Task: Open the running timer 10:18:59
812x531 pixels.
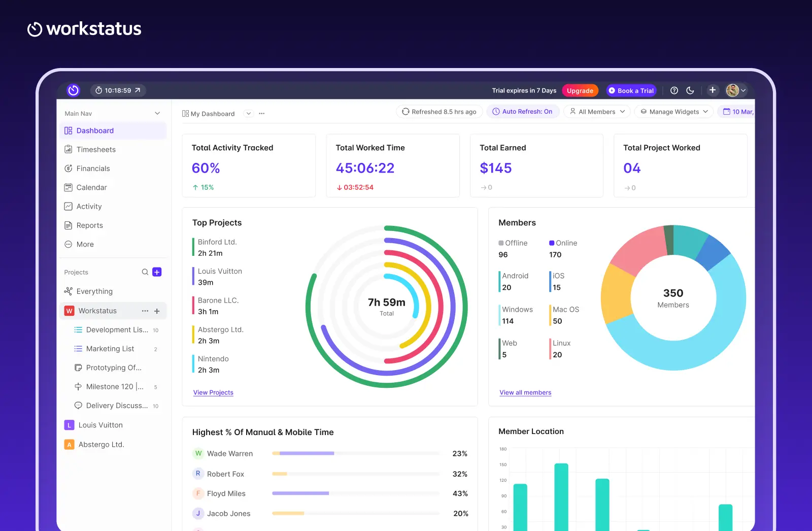Action: tap(118, 90)
